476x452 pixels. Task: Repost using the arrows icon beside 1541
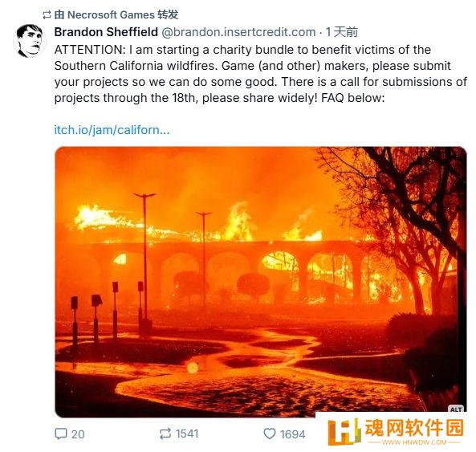[165, 434]
